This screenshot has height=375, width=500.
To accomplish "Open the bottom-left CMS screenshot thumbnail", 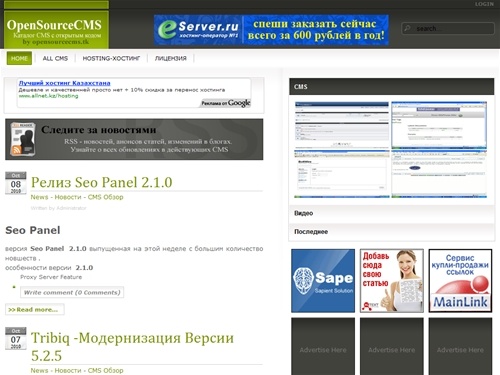I will click(x=342, y=174).
